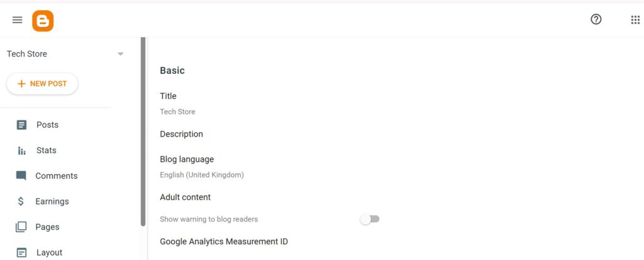This screenshot has width=644, height=260.
Task: Open the Blog language setting
Action: coord(187,159)
